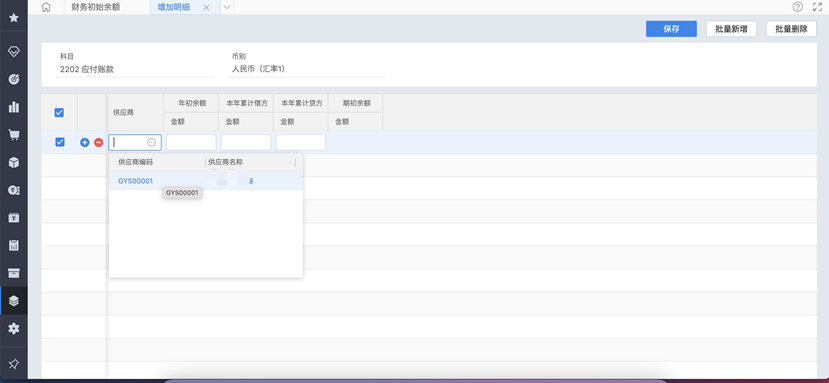Image resolution: width=829 pixels, height=383 pixels.
Task: Remove the row with the red minus icon
Action: [98, 142]
